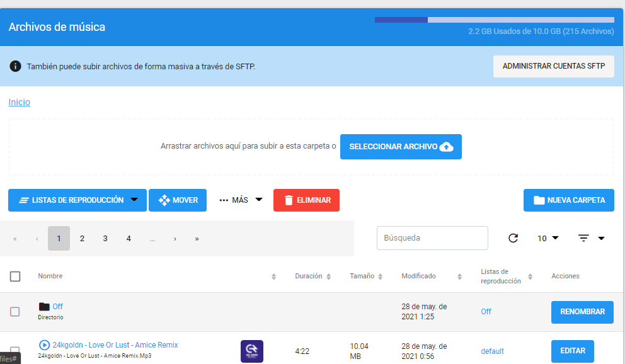
Task: Sort by Nombre column arrows
Action: point(274,276)
